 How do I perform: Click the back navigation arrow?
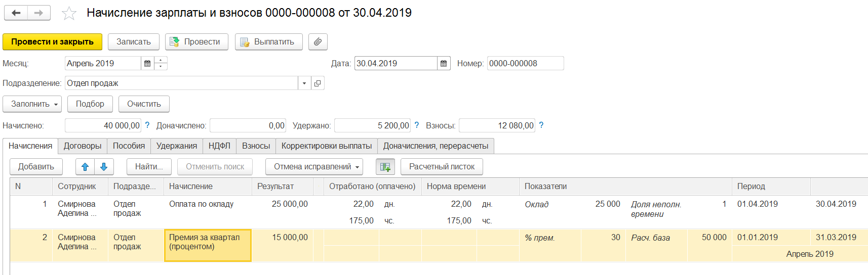point(16,13)
